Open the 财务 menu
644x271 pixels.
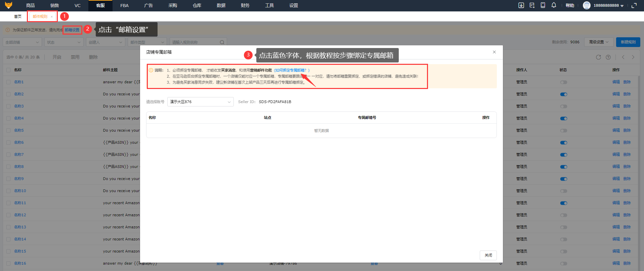(245, 5)
